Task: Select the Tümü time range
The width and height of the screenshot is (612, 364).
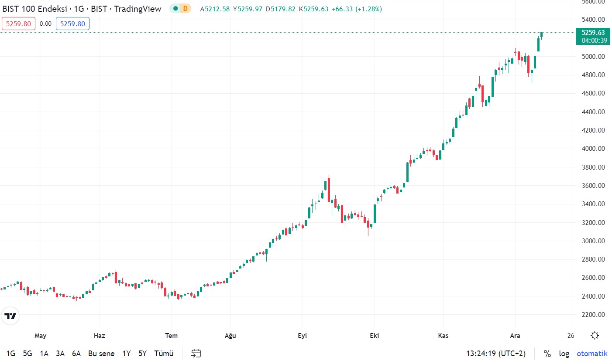Action: 164,354
